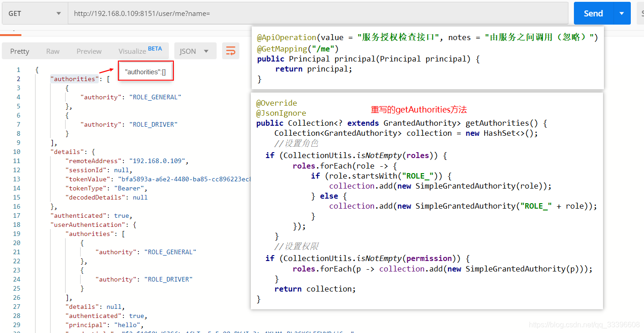Switch to Raw response view
The image size is (644, 333).
(x=53, y=51)
